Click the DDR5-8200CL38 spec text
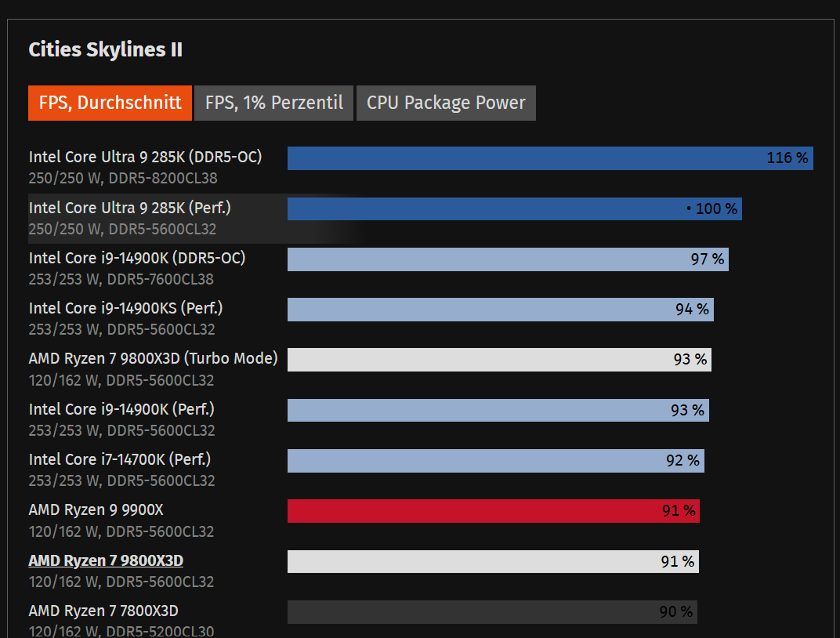Image resolution: width=840 pixels, height=638 pixels. 162,179
